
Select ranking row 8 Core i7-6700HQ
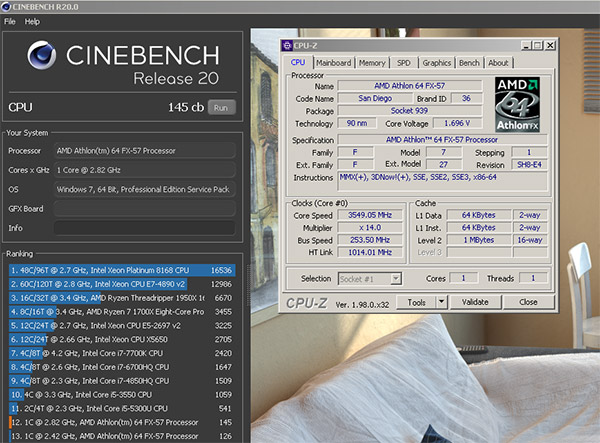(x=122, y=367)
